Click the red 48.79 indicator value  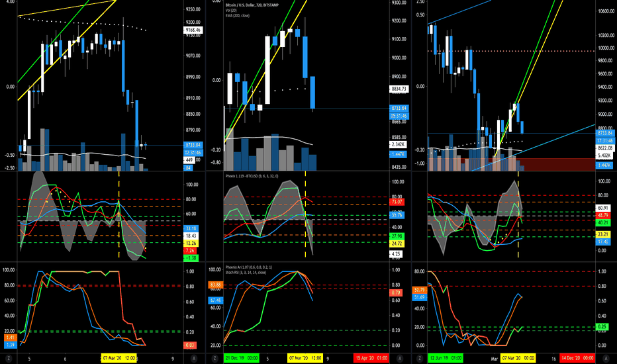(x=603, y=215)
